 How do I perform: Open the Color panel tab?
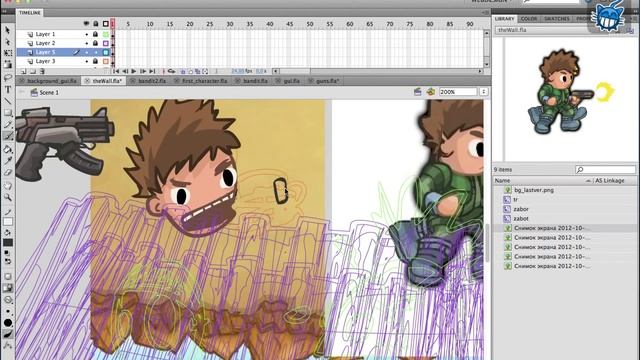coord(529,19)
